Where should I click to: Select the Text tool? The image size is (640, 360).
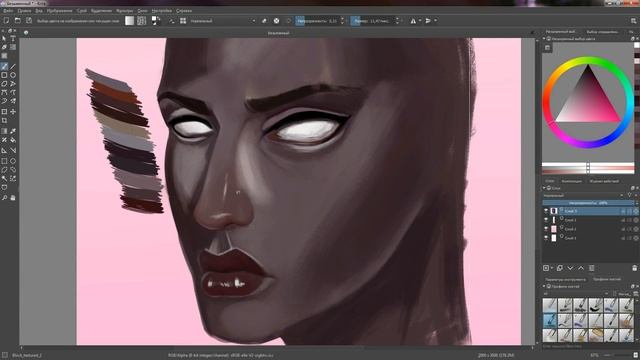pos(13,38)
